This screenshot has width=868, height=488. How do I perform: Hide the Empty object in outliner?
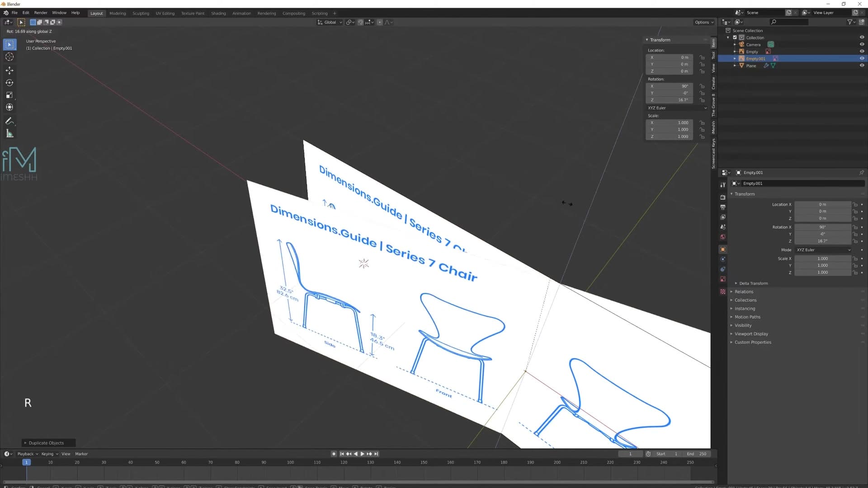point(862,52)
